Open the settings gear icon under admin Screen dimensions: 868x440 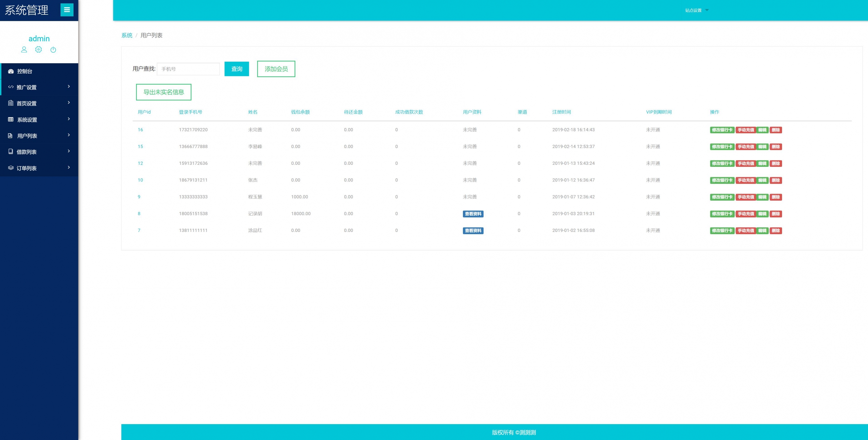[x=38, y=49]
